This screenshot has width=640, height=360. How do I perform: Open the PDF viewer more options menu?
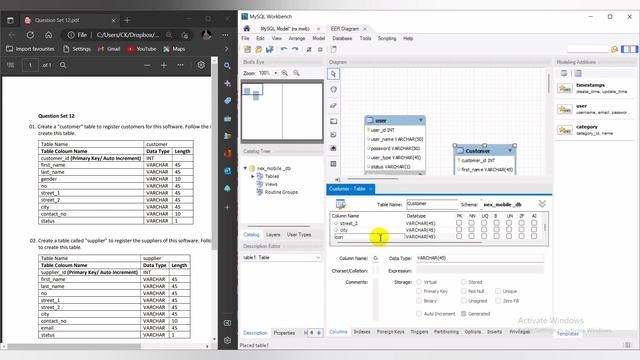tap(180, 65)
